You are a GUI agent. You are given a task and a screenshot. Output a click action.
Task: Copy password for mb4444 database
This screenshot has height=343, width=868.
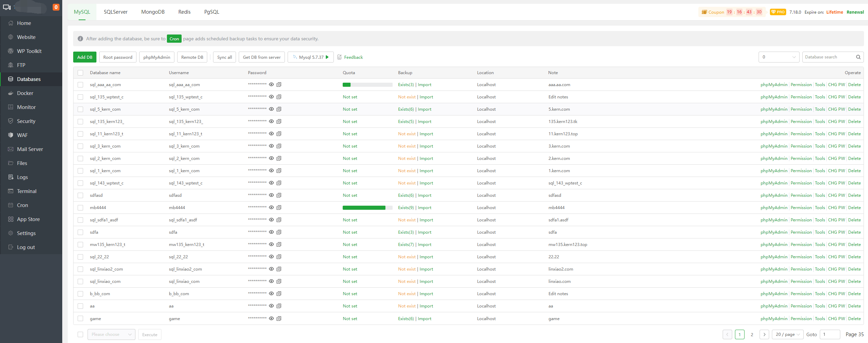pyautogui.click(x=279, y=208)
